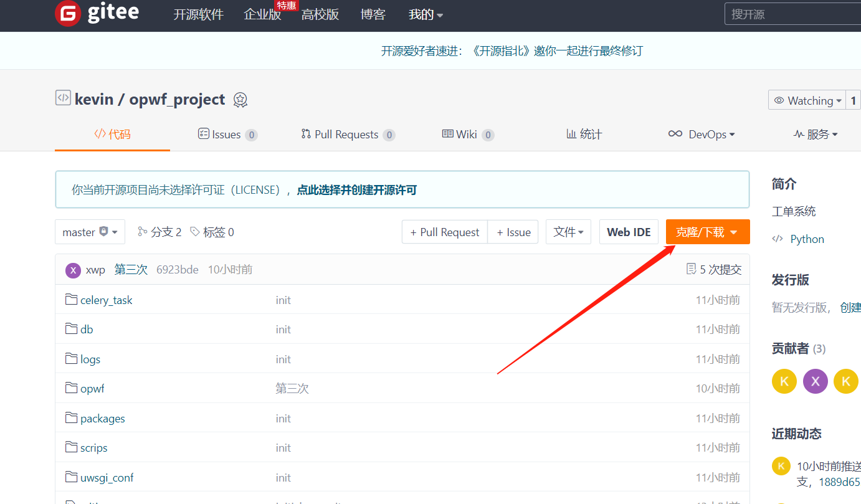Click the eye icon in the Watching button
Viewport: 861px width, 504px height.
(x=779, y=100)
